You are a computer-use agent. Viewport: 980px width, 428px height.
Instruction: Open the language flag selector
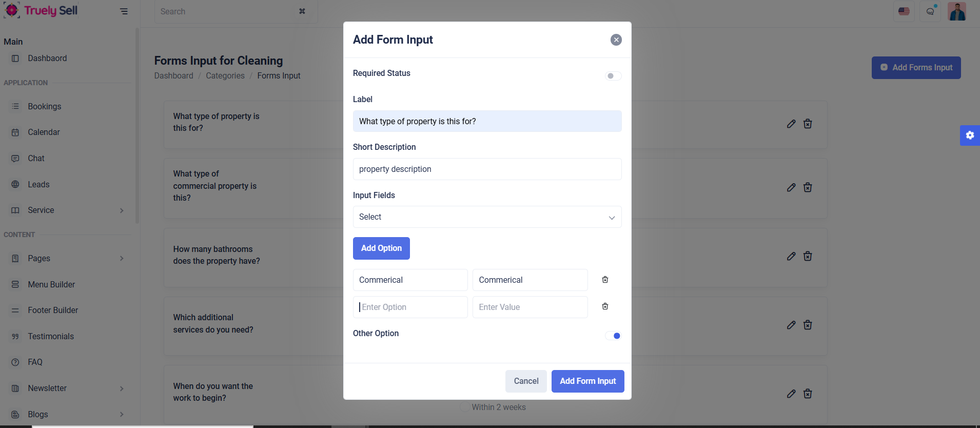pos(904,11)
